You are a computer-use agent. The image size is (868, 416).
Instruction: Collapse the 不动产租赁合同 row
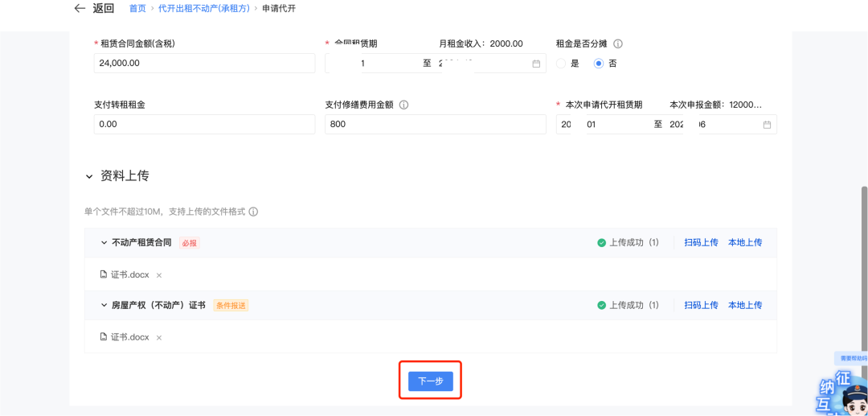point(104,243)
